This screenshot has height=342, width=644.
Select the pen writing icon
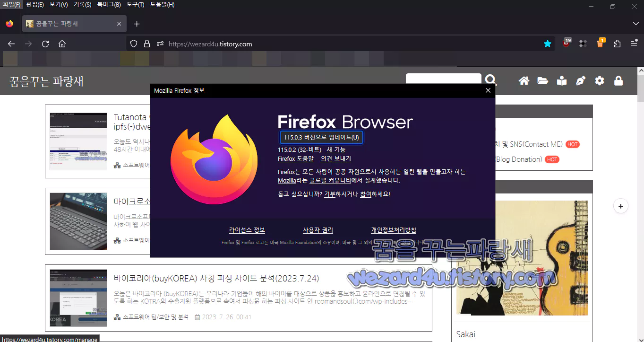click(580, 80)
